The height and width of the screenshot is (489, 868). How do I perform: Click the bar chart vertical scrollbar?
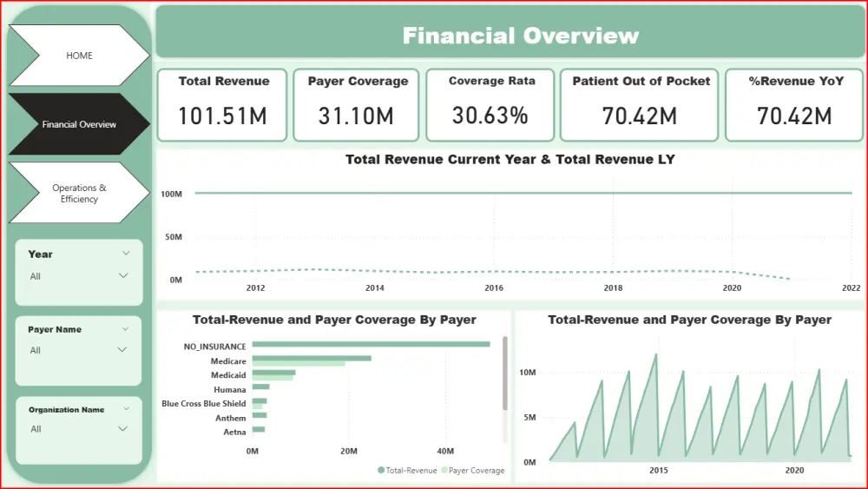tap(505, 373)
